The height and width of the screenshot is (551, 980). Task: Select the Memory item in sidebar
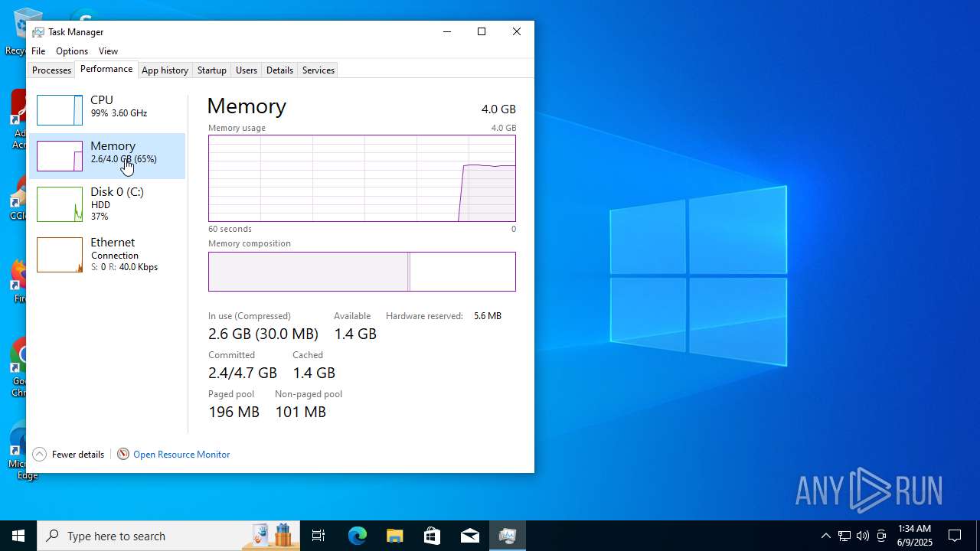pos(107,156)
